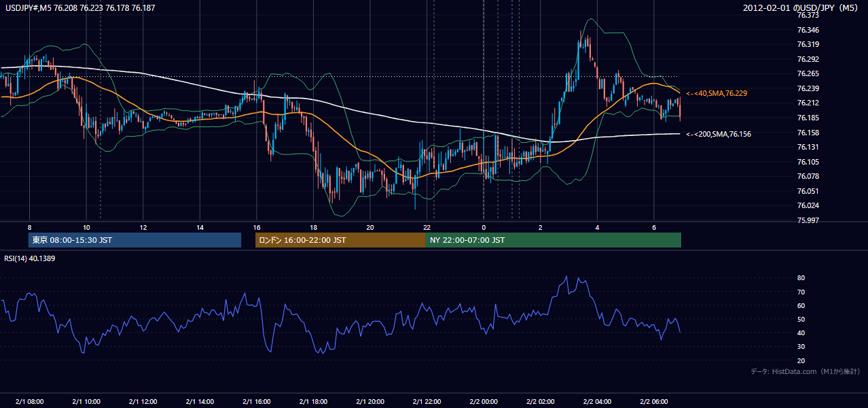Click hour label 22 under the price chart

click(x=427, y=227)
